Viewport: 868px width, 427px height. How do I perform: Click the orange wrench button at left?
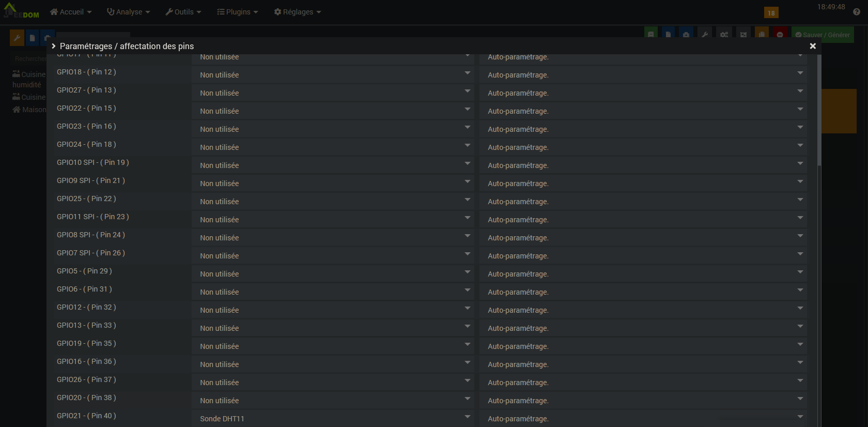coord(17,38)
